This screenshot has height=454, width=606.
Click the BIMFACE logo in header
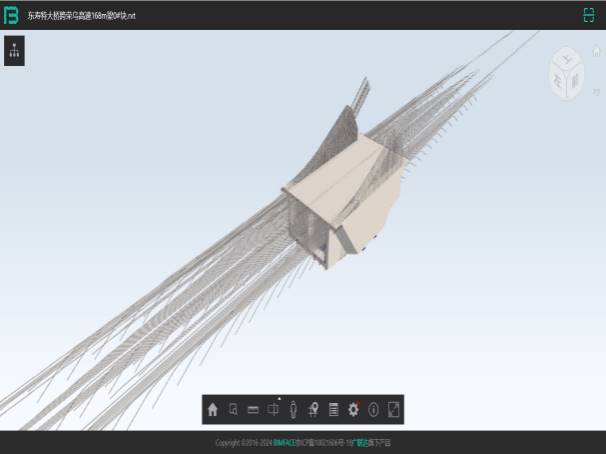coord(12,15)
